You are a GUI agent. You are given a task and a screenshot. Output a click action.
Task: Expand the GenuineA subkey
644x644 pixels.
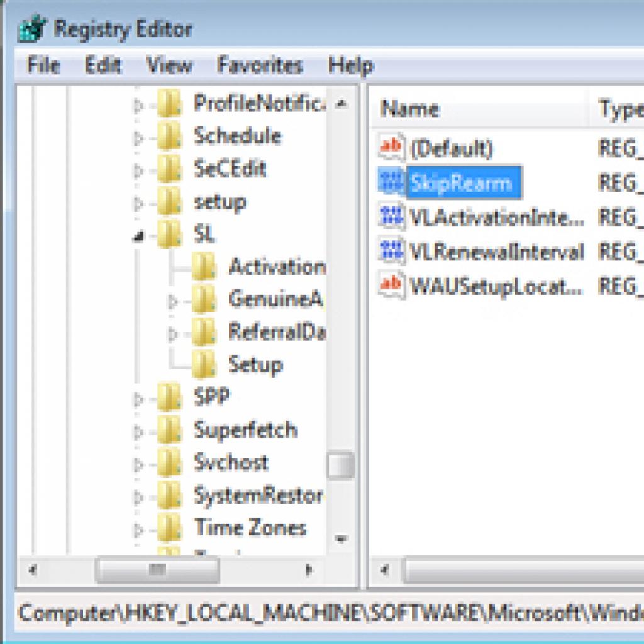pos(173,302)
